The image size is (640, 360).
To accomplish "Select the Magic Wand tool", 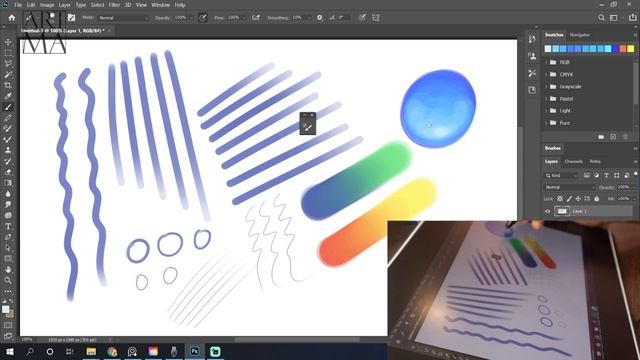I will click(x=8, y=74).
